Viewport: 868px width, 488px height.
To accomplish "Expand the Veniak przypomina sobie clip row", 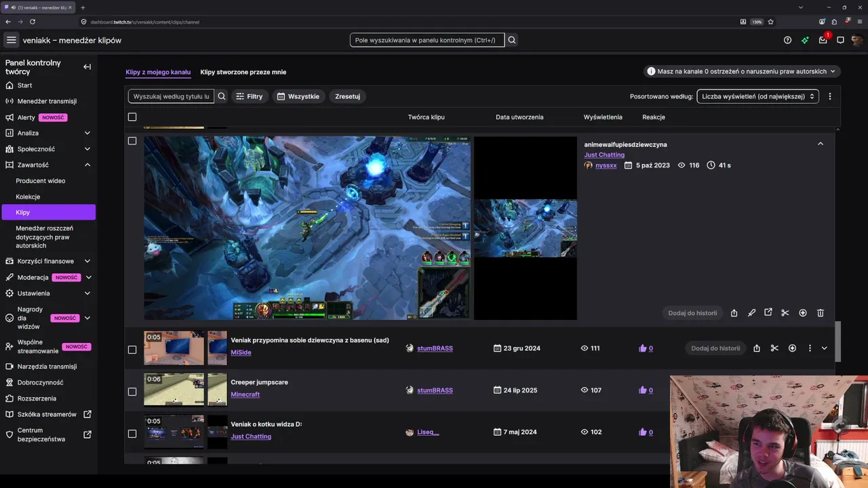I will pyautogui.click(x=825, y=348).
